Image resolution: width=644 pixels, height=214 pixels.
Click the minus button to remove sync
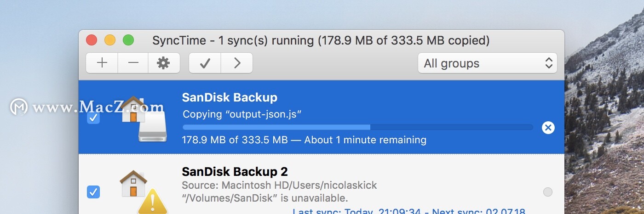[133, 63]
